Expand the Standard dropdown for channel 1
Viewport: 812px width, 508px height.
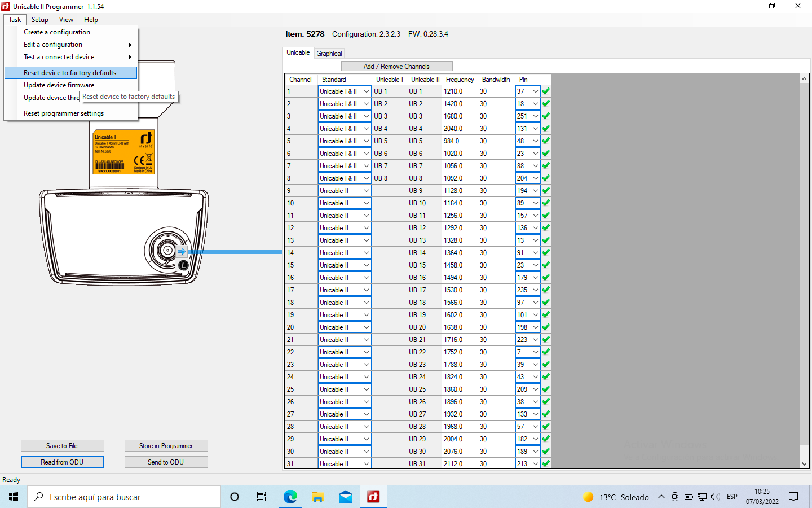(366, 91)
